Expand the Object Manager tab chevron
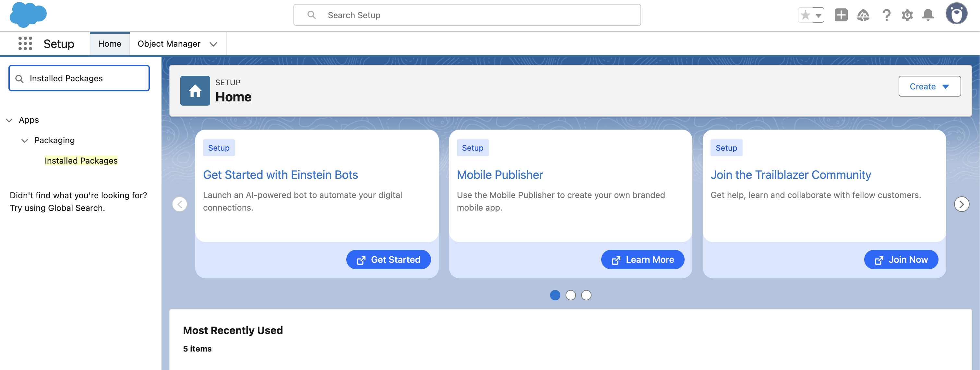 coord(213,44)
